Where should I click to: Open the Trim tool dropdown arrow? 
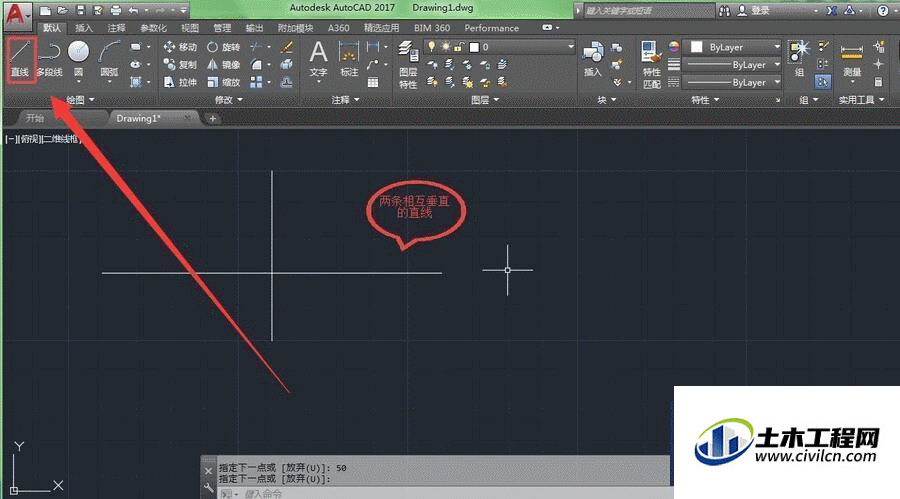click(x=269, y=47)
